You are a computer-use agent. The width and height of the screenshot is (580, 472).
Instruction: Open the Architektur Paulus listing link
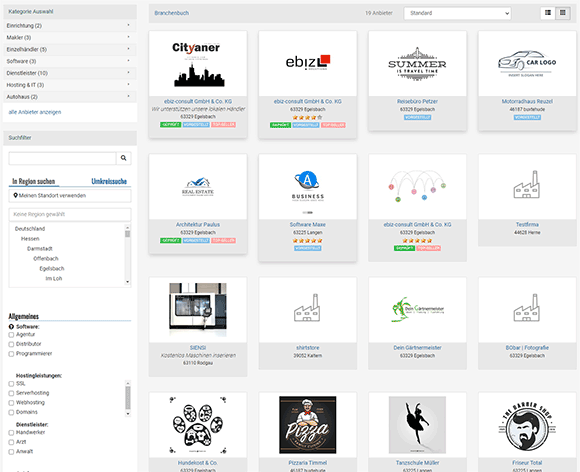point(198,225)
